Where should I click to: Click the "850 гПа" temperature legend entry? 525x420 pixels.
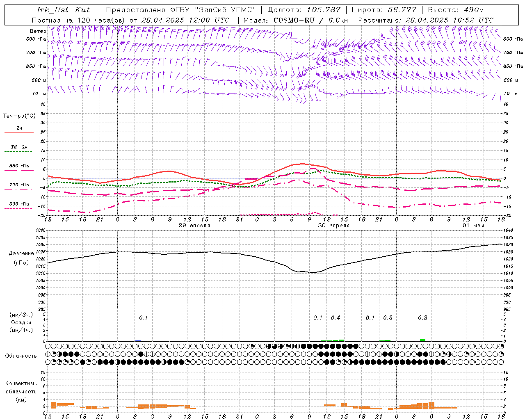19,166
